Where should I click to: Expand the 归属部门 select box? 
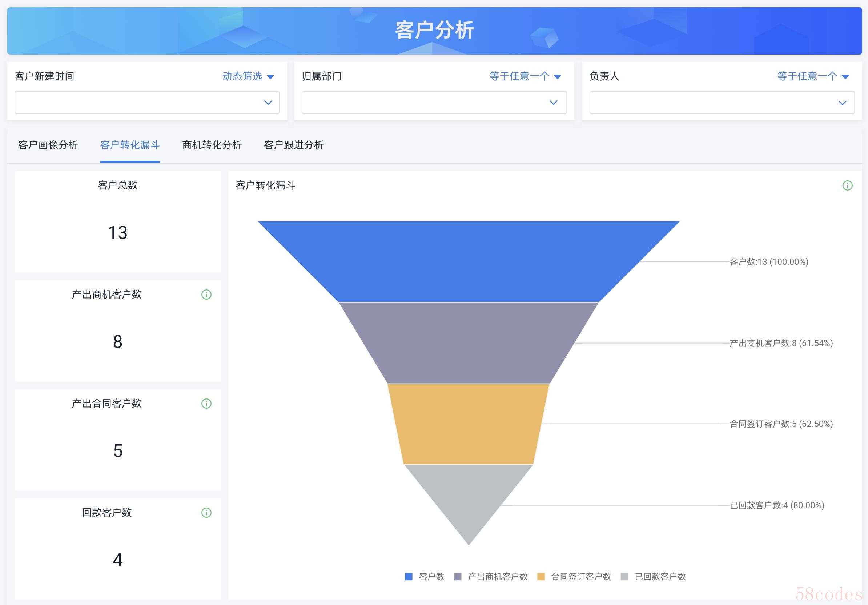[x=434, y=103]
